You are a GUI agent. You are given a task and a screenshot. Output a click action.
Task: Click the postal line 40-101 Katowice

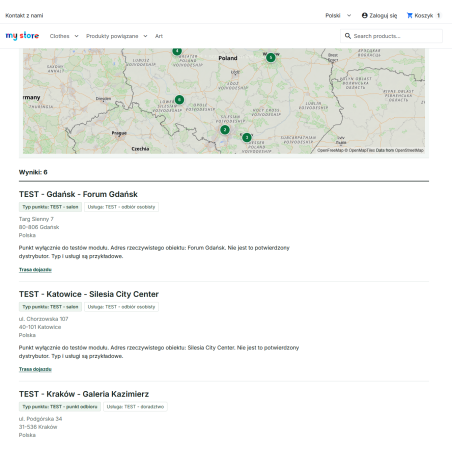40,327
